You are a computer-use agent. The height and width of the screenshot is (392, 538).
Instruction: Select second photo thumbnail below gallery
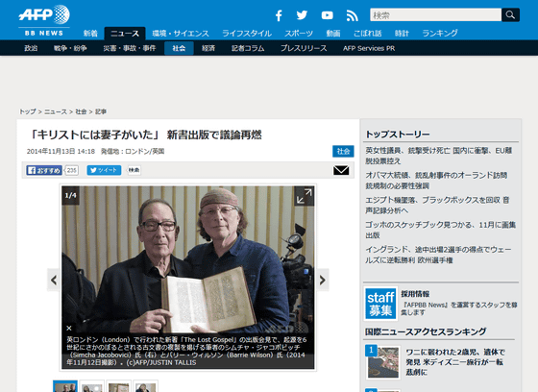click(x=92, y=386)
